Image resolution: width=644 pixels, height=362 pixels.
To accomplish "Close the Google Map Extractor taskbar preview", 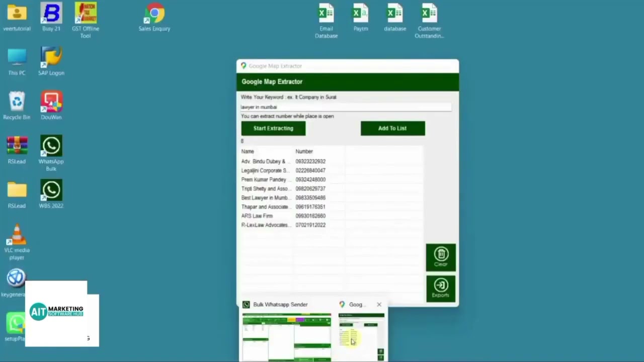I will (379, 304).
